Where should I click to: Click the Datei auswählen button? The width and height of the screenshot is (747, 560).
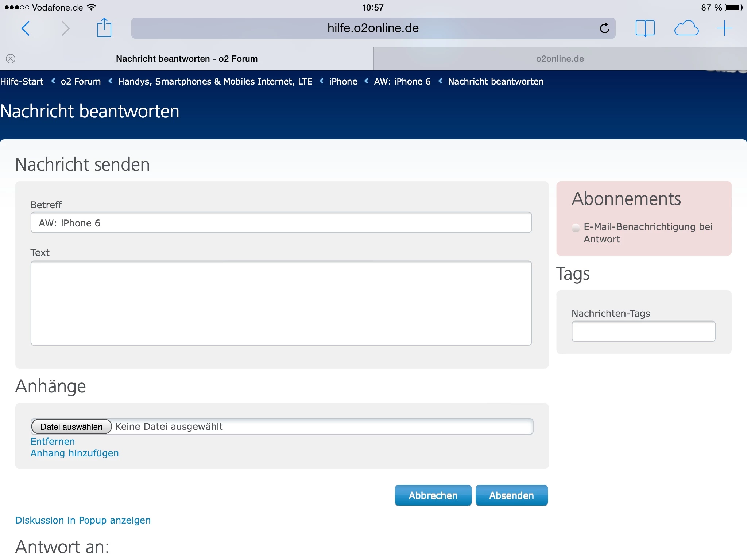[71, 427]
